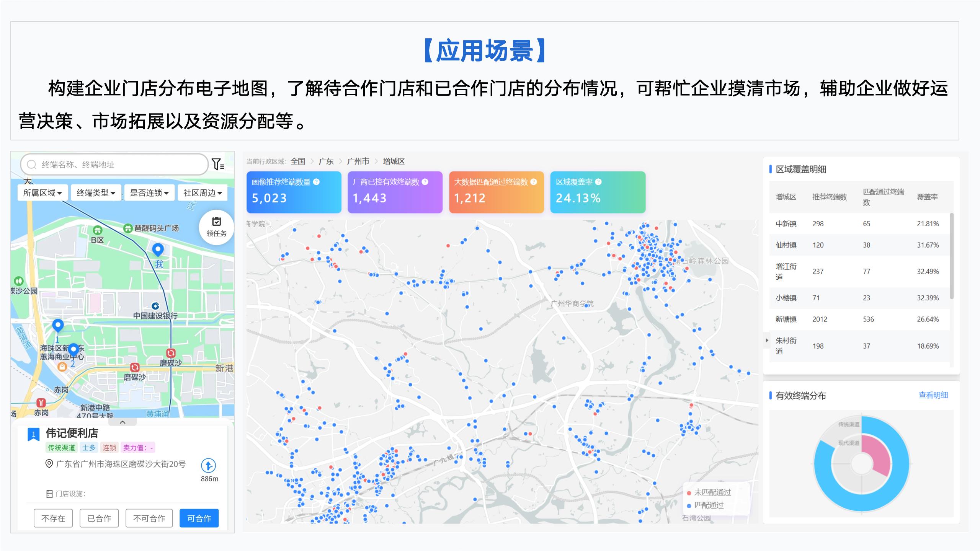Click the blue 可合作 button
This screenshot has width=980, height=551.
point(199,518)
